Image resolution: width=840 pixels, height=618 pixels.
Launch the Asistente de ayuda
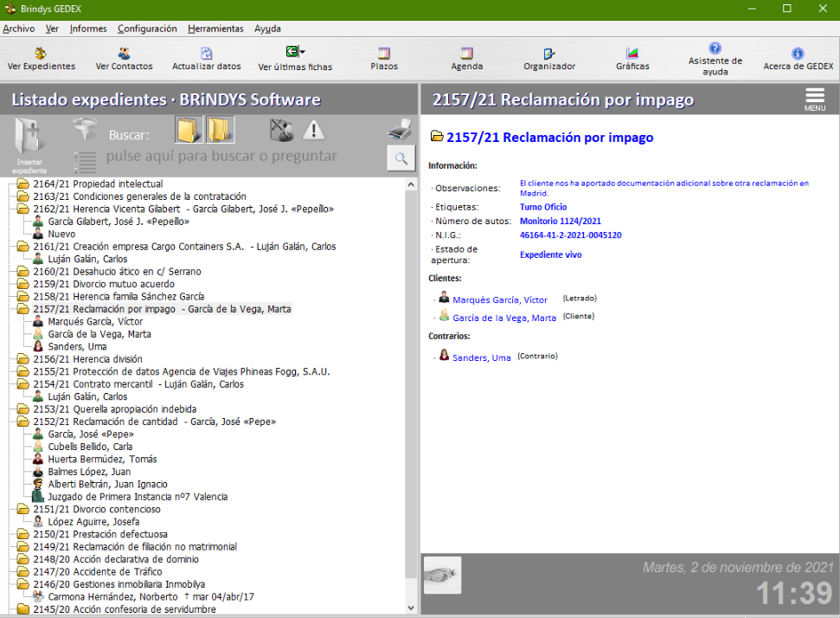click(x=715, y=59)
